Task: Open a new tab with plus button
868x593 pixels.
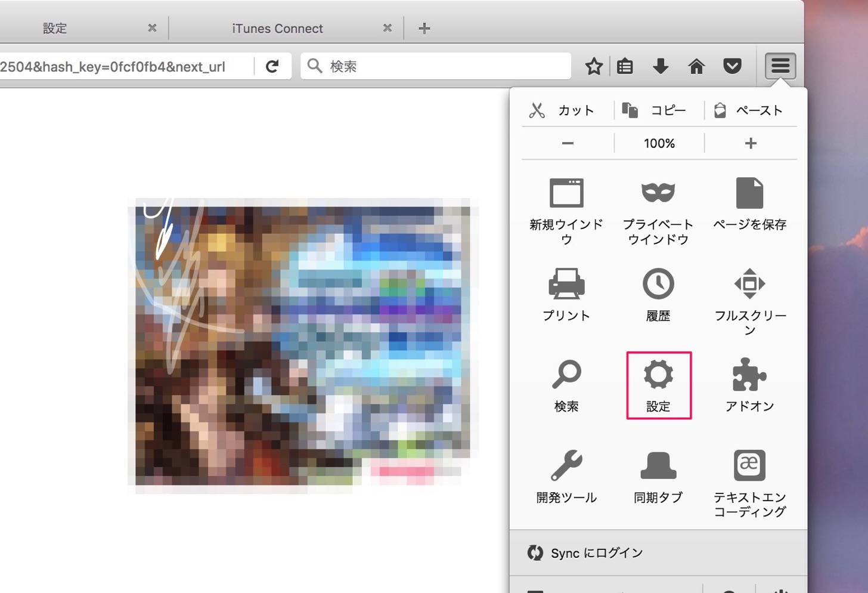Action: click(424, 28)
